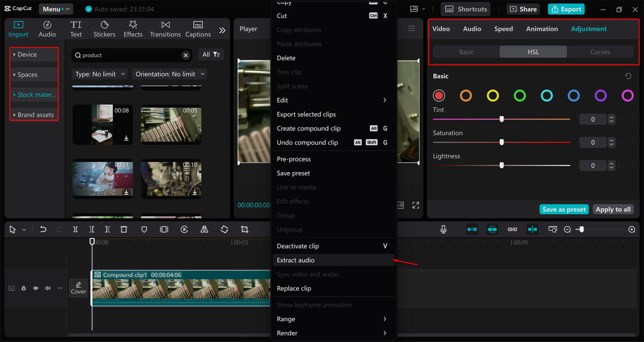644x342 pixels.
Task: Select the Curves sub-tab
Action: (600, 52)
